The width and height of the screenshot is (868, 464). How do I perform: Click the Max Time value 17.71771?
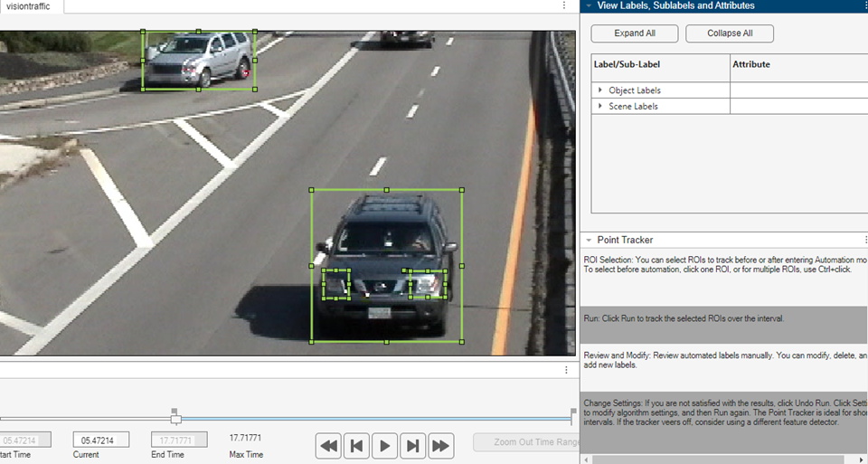pyautogui.click(x=245, y=438)
